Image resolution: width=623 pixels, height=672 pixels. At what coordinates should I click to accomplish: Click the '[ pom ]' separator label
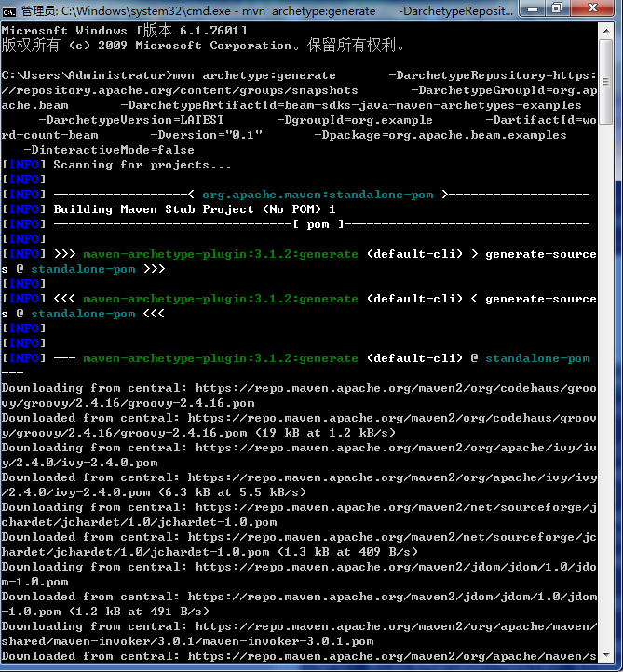(318, 224)
